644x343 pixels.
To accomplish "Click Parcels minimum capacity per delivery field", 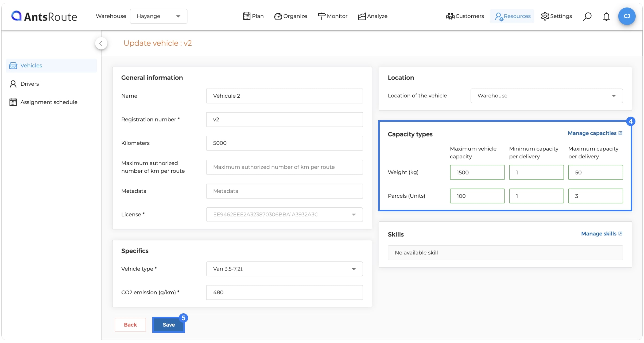I will tap(536, 196).
